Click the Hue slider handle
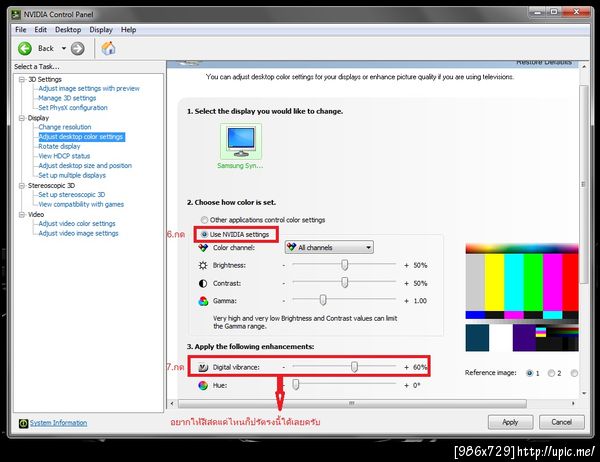The width and height of the screenshot is (600, 462). tap(296, 385)
